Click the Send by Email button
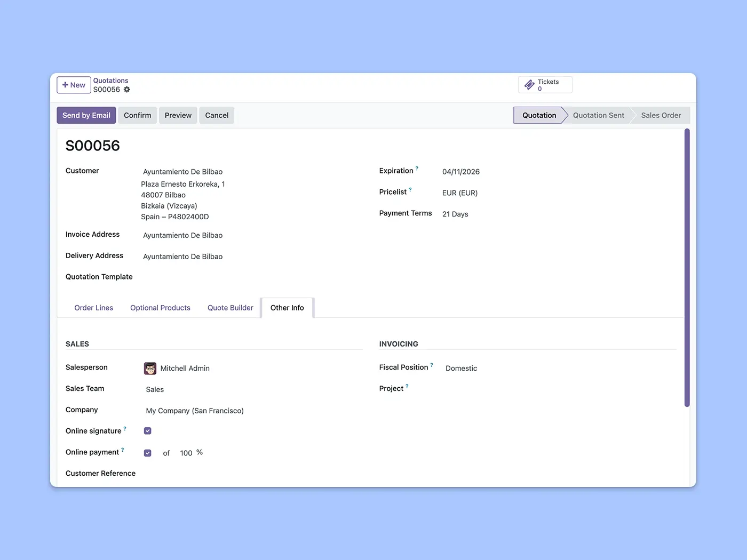747x560 pixels. (x=86, y=115)
